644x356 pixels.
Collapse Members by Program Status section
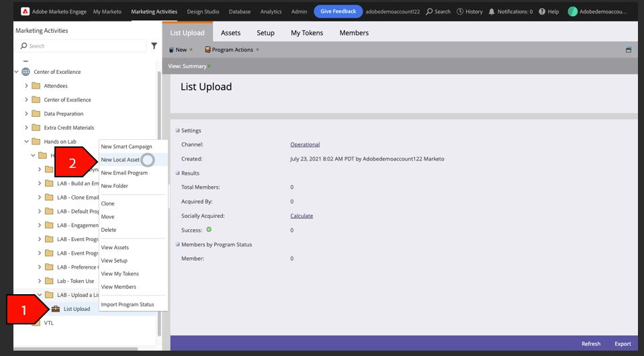click(x=177, y=244)
